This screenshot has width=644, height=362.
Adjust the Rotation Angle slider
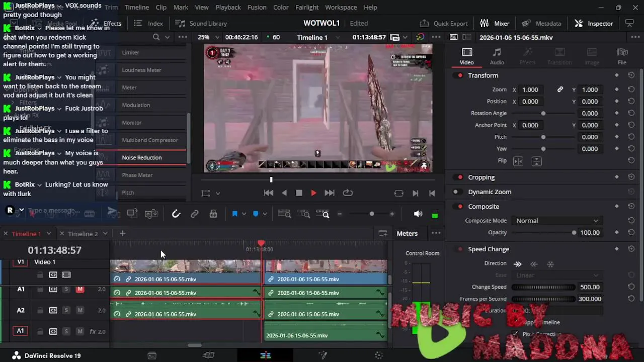pyautogui.click(x=543, y=113)
